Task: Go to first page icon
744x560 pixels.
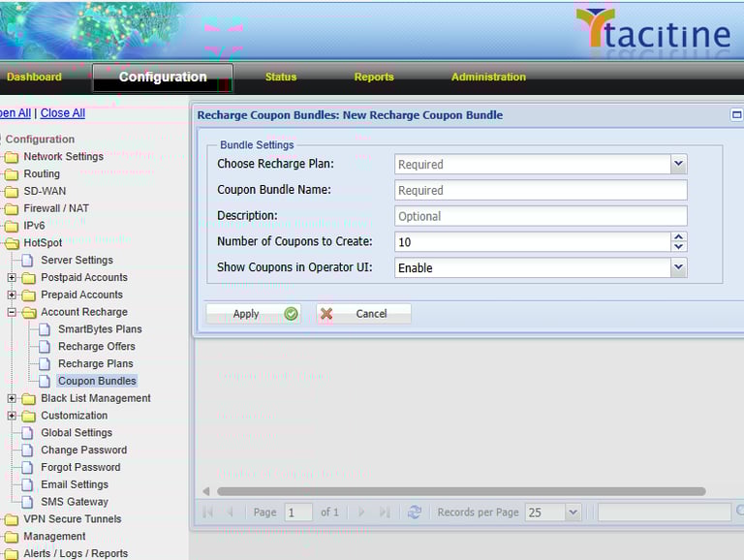Action: [208, 513]
